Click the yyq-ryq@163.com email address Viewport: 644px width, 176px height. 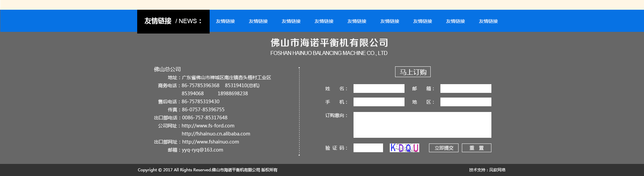202,150
